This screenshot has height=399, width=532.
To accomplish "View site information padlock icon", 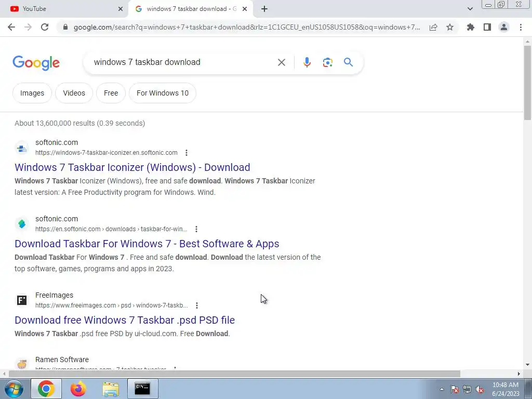I will point(65,27).
